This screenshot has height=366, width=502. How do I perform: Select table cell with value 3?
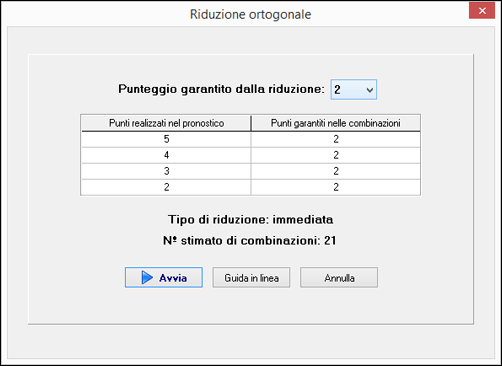point(166,171)
